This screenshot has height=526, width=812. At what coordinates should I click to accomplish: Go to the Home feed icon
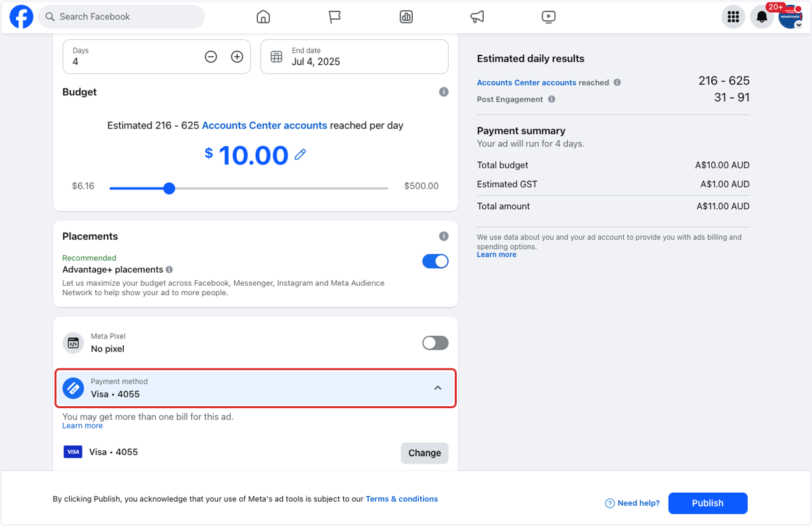click(x=263, y=17)
